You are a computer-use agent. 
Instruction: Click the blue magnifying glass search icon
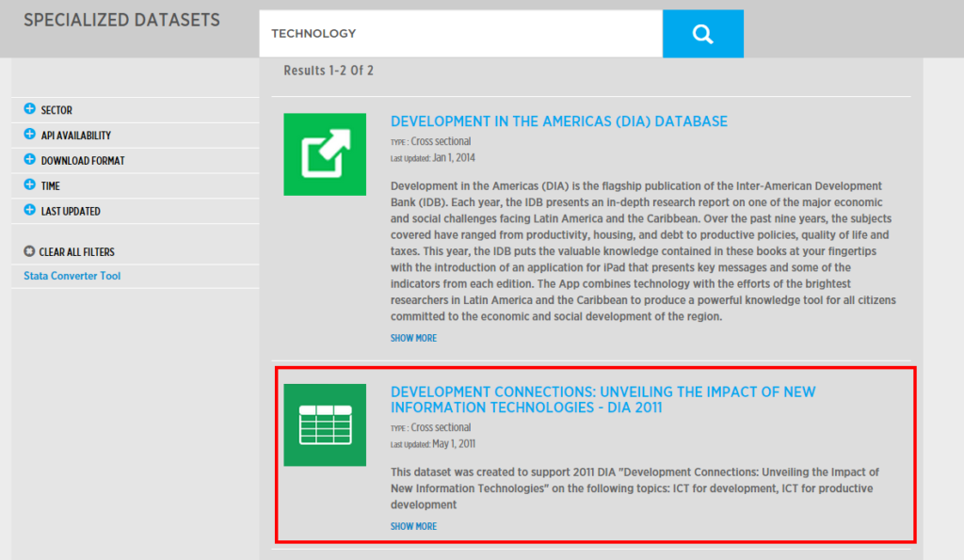coord(702,33)
